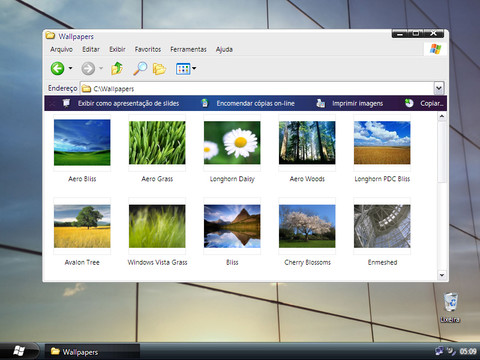Click the C:\Wallpapers address field
Viewport: 480px width, 360px height.
pos(257,88)
